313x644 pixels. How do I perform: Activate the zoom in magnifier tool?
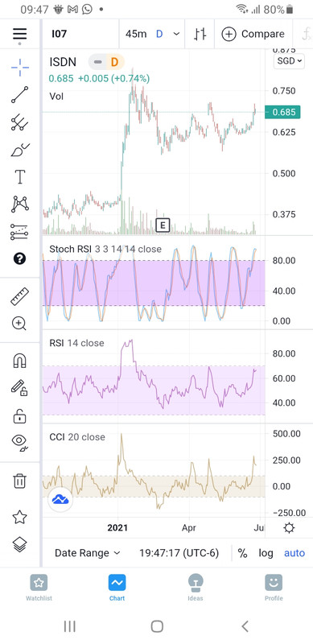20,324
